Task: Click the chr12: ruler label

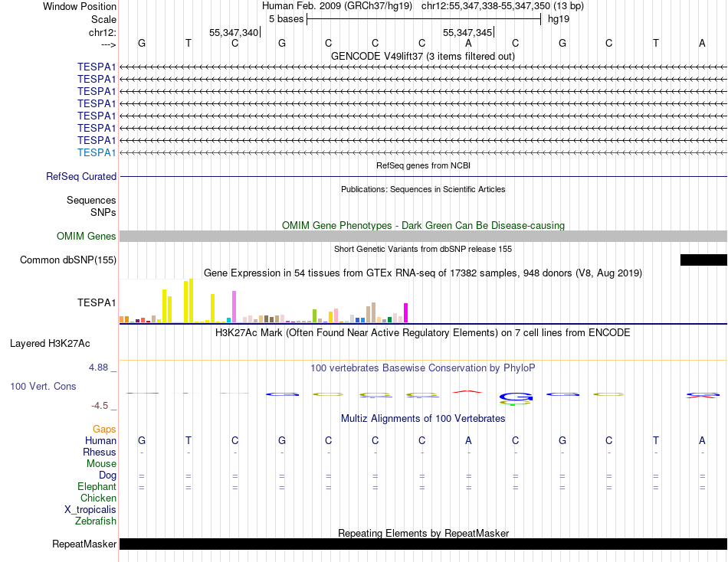Action: coord(102,32)
